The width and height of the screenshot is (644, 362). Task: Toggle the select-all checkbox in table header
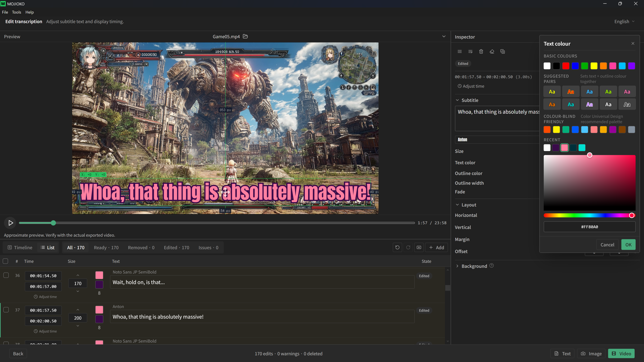[6, 261]
